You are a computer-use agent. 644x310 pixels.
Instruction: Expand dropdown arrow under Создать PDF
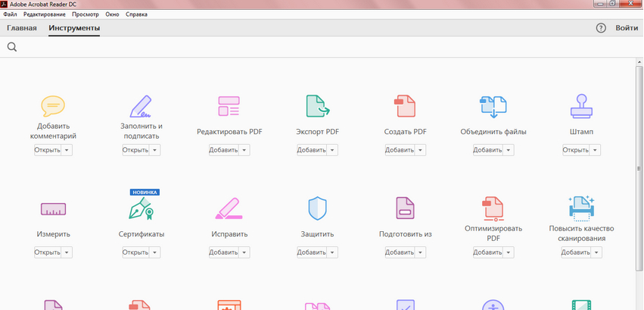[x=420, y=150]
